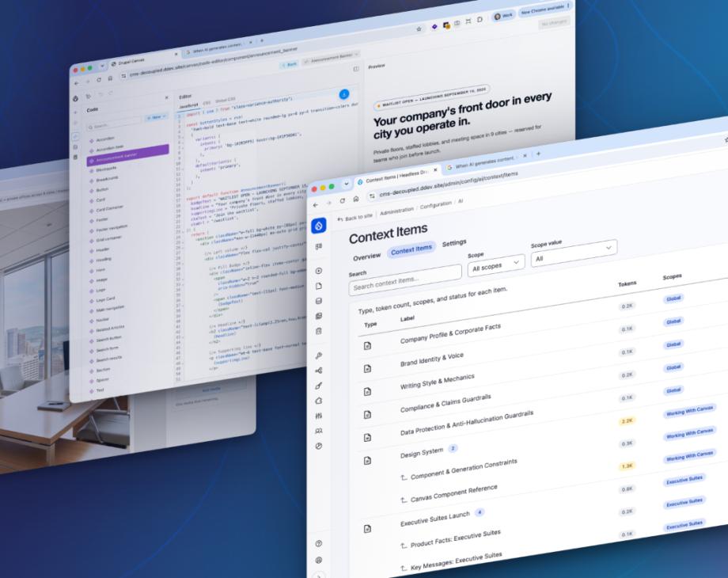Click the Help question-mark icon in admin sidebar
Viewport: 728px width, 578px height.
(318, 544)
